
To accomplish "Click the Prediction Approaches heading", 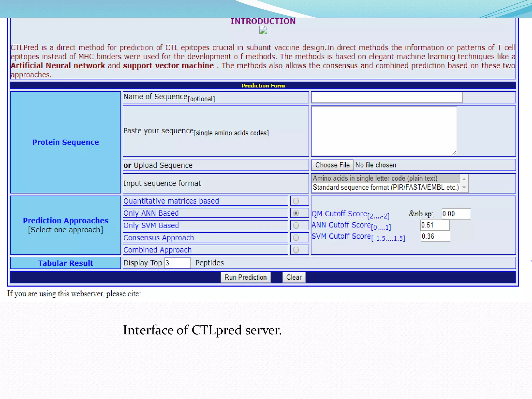I will pos(65,220).
